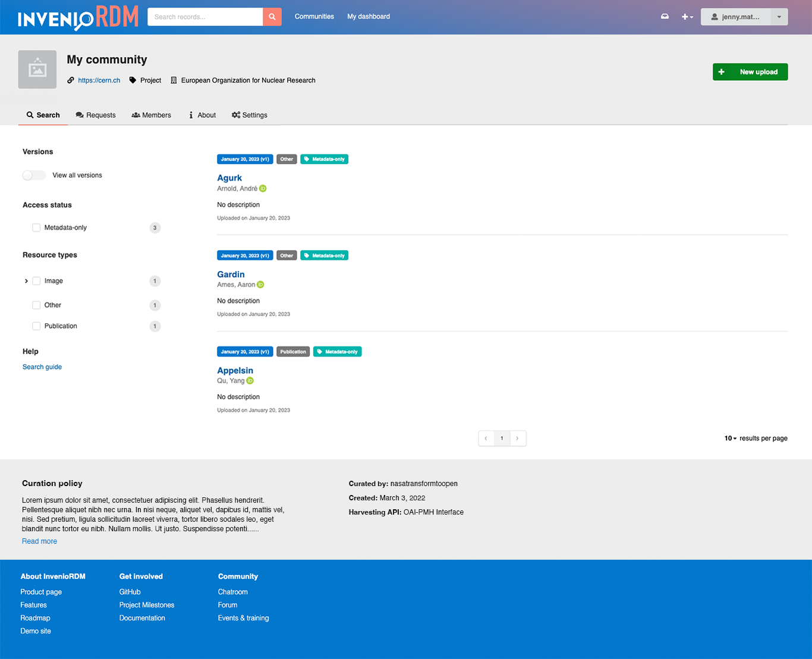Open the user account dropdown menu
The image size is (812, 659).
pyautogui.click(x=779, y=17)
